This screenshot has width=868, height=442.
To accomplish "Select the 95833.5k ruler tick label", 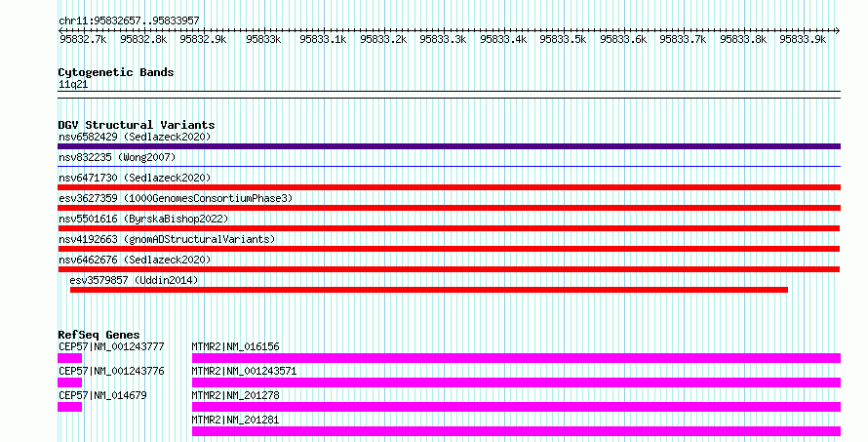I will point(563,39).
